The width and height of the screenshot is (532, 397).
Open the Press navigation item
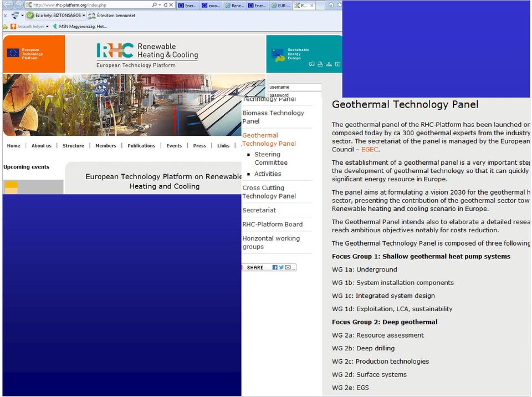click(x=199, y=146)
